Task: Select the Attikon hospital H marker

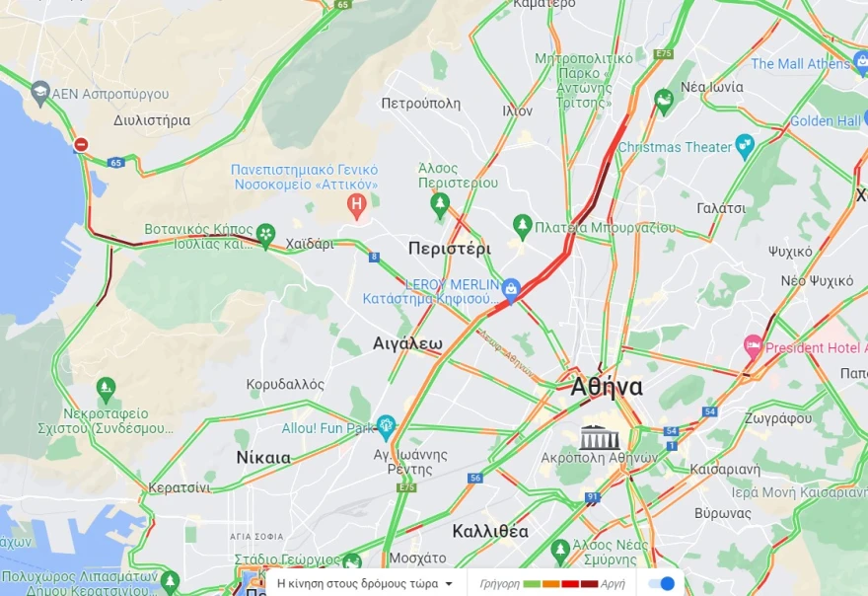Action: (x=357, y=206)
